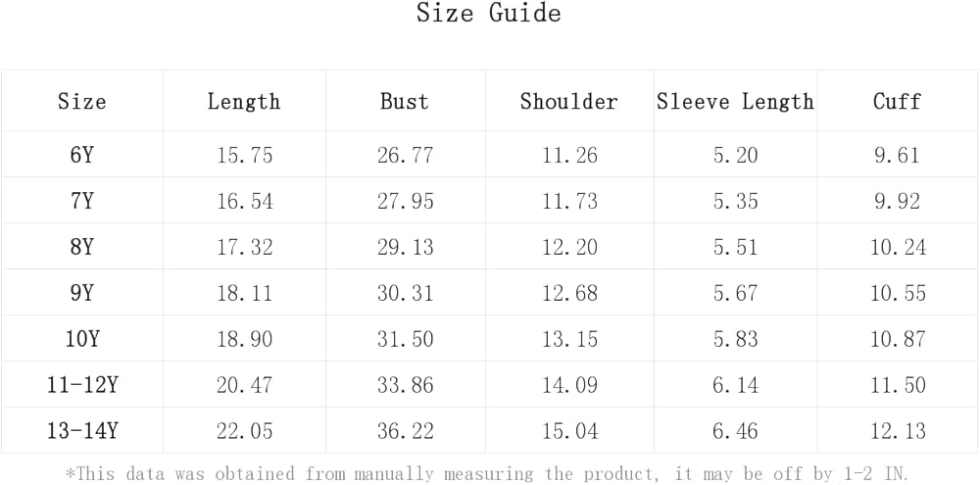980x485 pixels.
Task: Click the 15.75 length value
Action: pos(244,155)
